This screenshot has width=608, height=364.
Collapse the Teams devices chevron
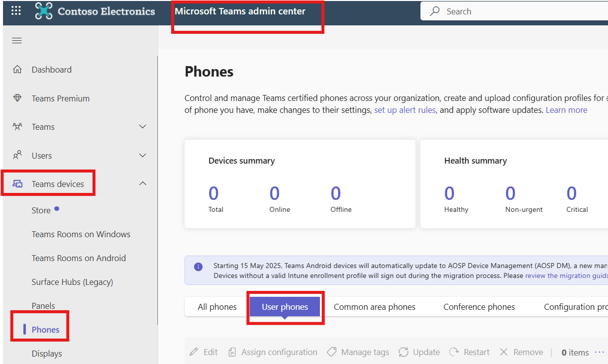[x=143, y=184]
